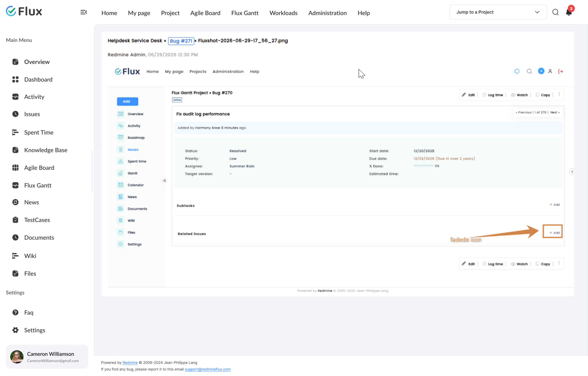Click the sidebar vertical scrollbar
This screenshot has width=588, height=376.
click(x=92, y=172)
